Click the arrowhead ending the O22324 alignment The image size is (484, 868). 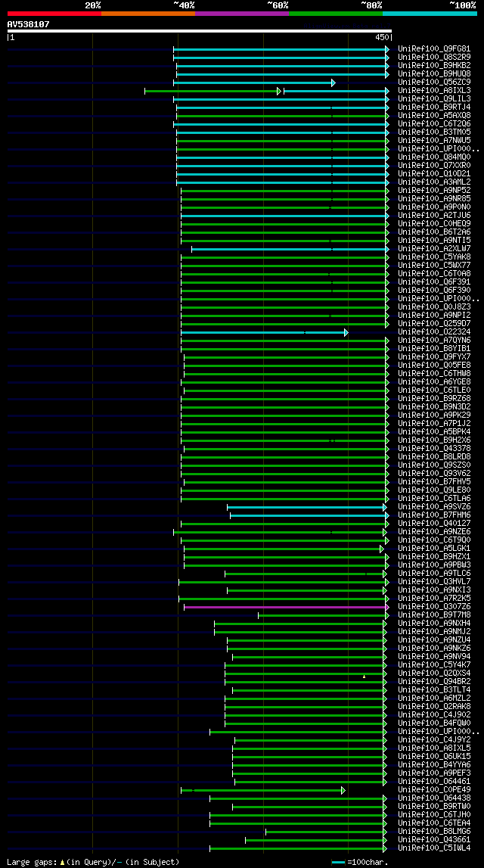pyautogui.click(x=346, y=333)
